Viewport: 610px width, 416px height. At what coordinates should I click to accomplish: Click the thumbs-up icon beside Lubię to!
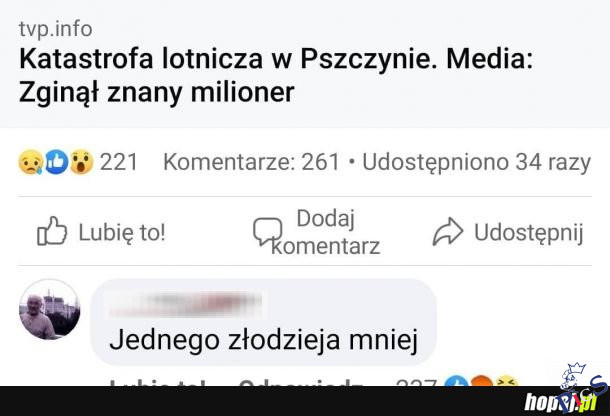tap(51, 232)
